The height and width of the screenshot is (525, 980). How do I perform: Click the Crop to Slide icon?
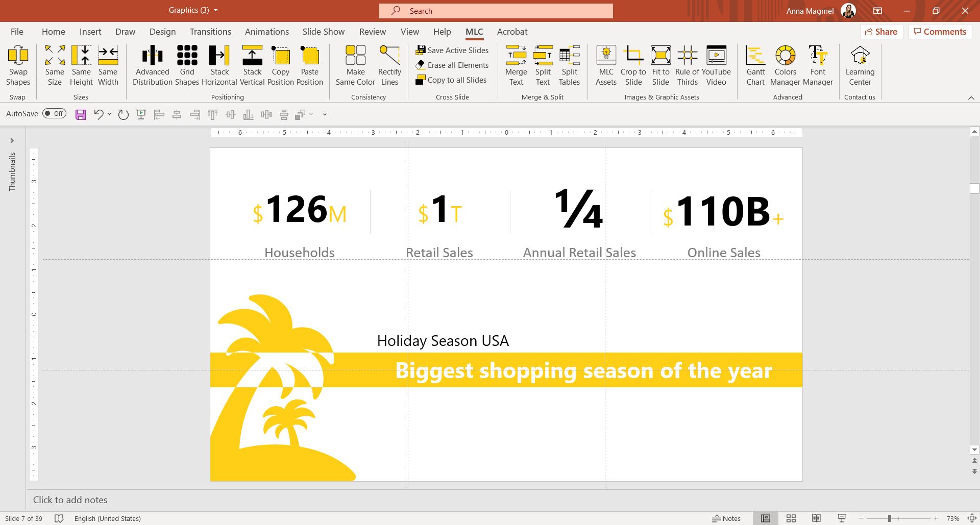click(633, 56)
